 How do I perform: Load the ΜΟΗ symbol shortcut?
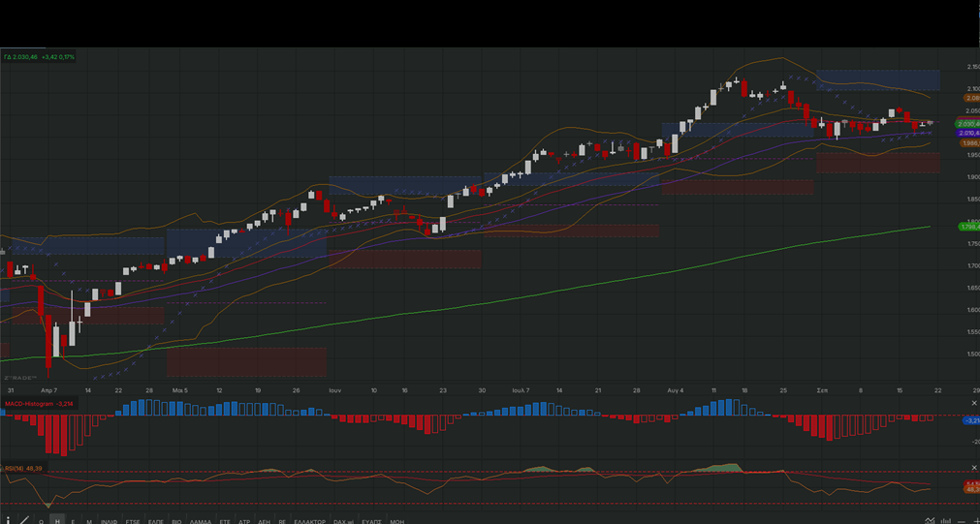396,521
